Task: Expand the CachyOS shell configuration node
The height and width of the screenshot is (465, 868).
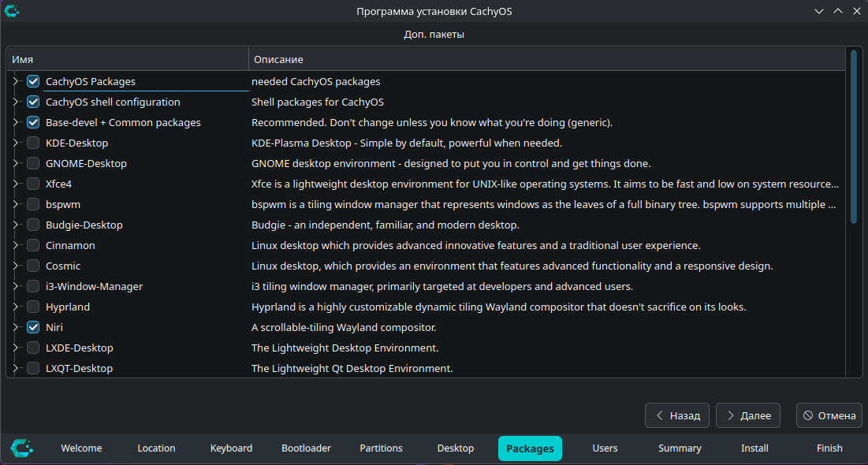Action: [16, 102]
